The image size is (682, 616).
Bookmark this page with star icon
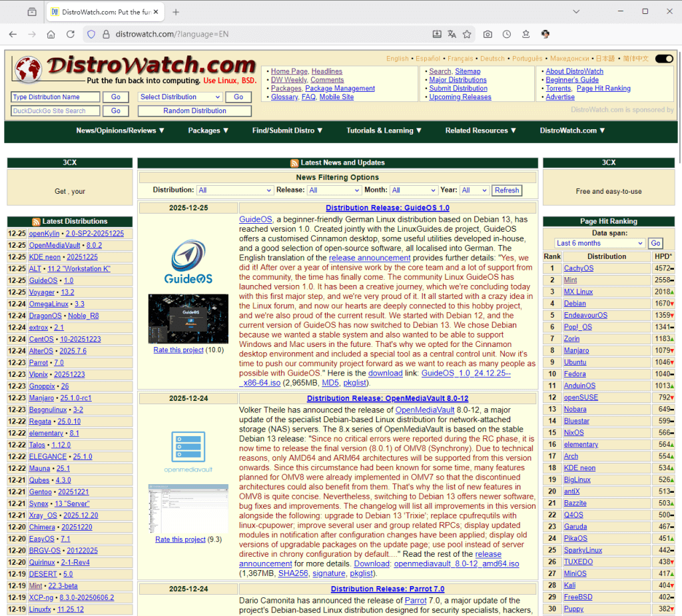467,34
